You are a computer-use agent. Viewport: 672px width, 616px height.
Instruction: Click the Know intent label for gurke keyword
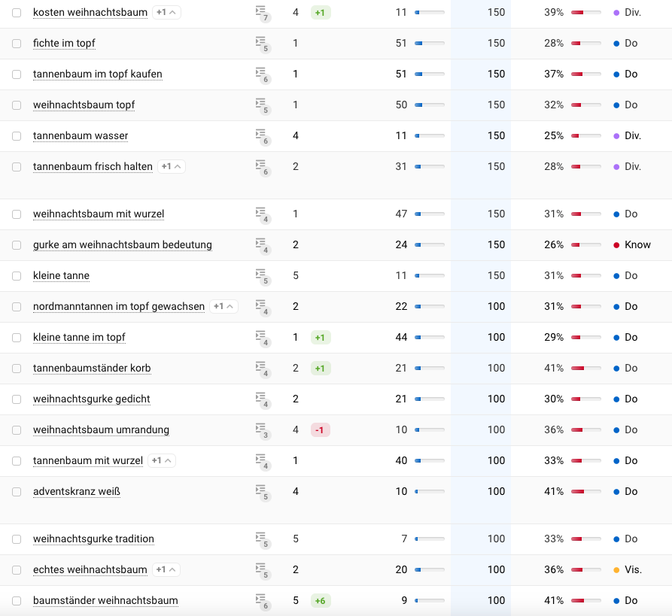pos(637,245)
